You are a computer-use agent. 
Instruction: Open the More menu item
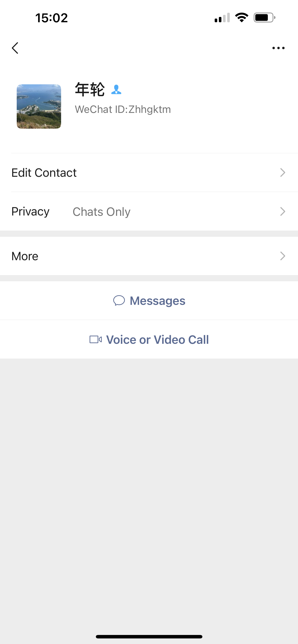(25, 256)
